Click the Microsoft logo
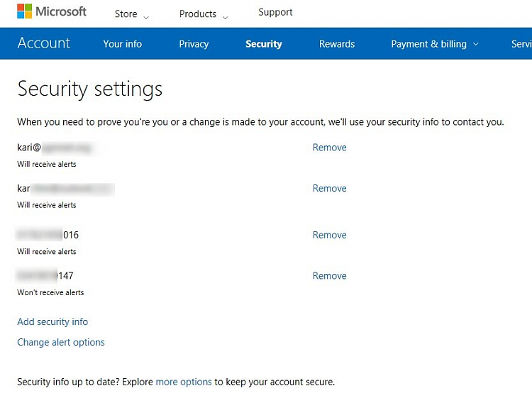Image resolution: width=532 pixels, height=403 pixels. click(x=52, y=12)
